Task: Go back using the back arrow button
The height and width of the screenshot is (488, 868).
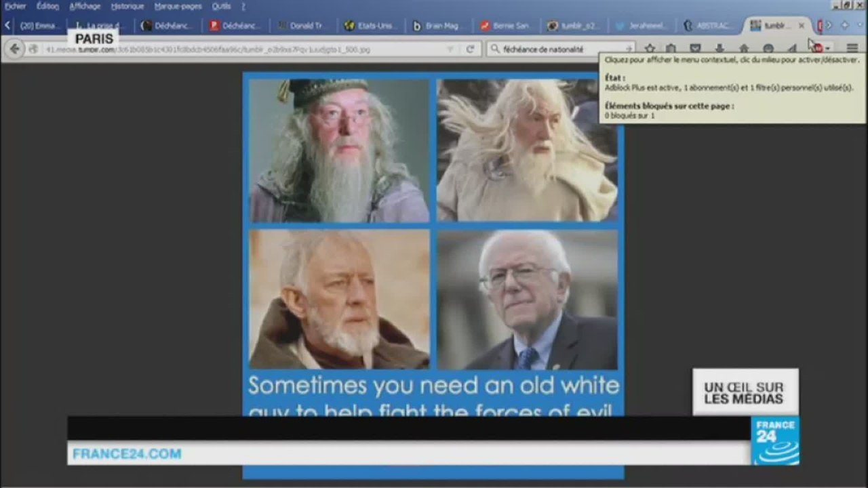Action: point(15,49)
